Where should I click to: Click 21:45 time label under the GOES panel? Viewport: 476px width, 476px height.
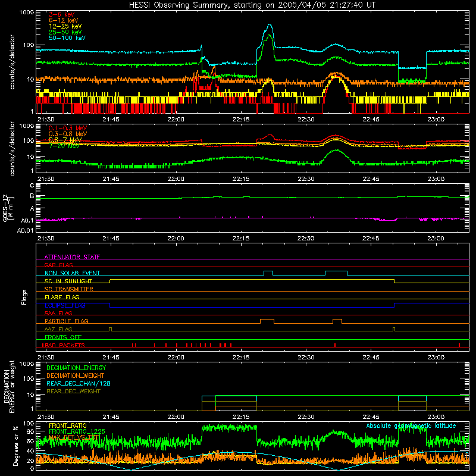[111, 239]
